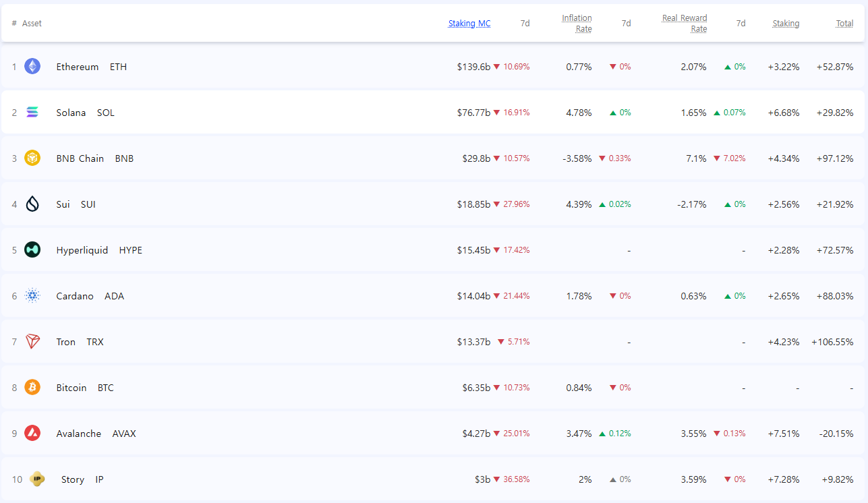This screenshot has height=503, width=868.
Task: Click the Solana logo icon
Action: [32, 112]
